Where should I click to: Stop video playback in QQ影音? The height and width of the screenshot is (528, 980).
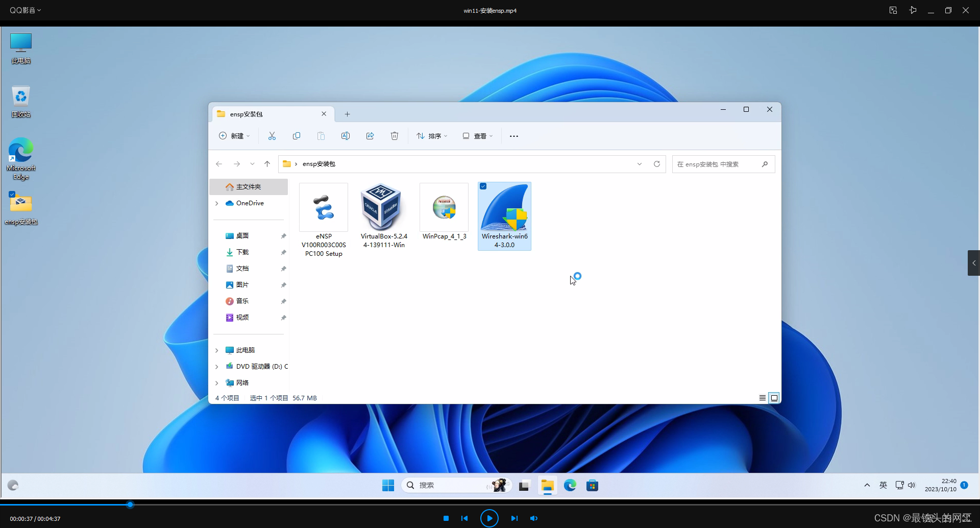pyautogui.click(x=446, y=518)
